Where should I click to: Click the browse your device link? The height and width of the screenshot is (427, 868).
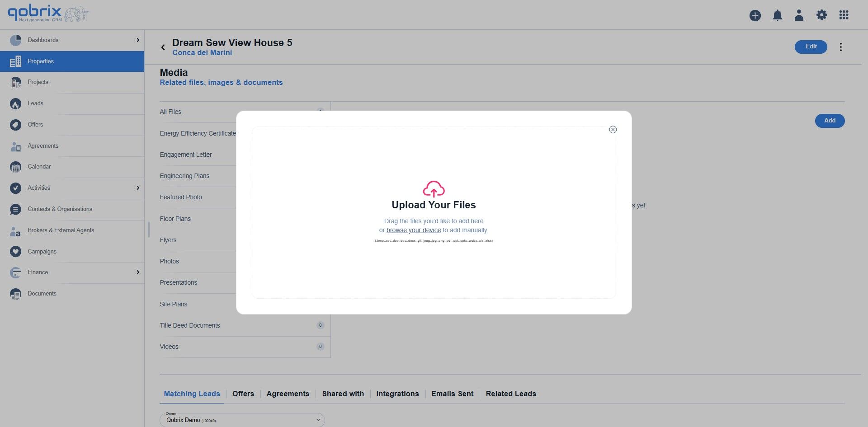click(413, 230)
